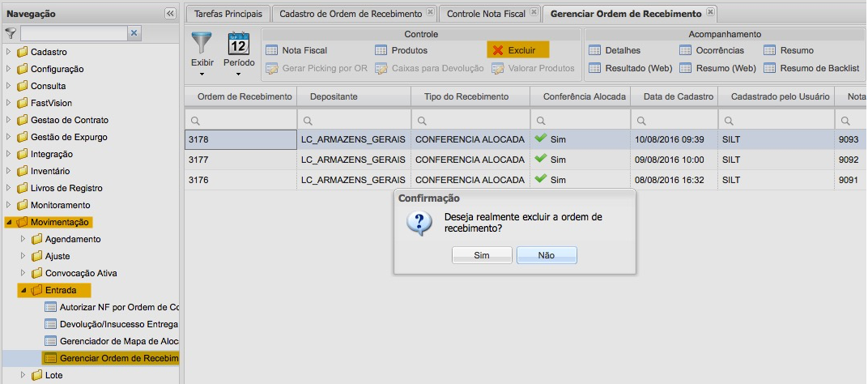
Task: Expand the Consulta tree node
Action: 8,86
